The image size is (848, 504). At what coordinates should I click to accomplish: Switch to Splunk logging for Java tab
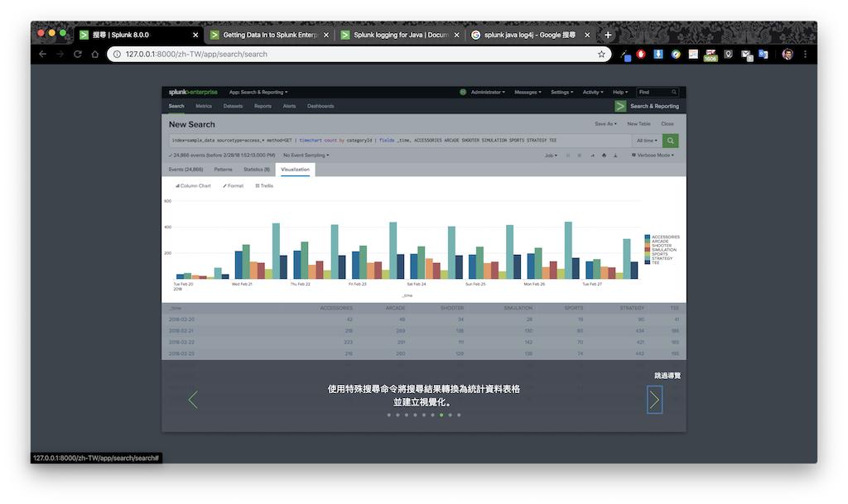(400, 35)
